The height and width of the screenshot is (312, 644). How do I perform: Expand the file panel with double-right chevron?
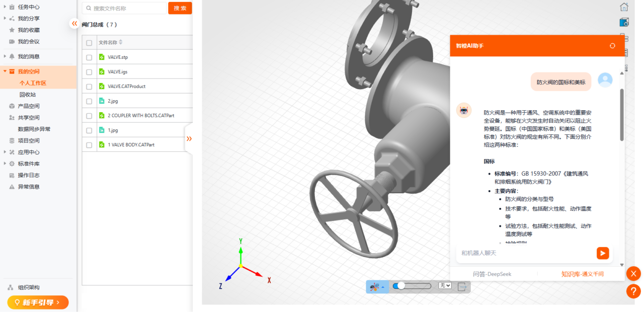point(189,138)
